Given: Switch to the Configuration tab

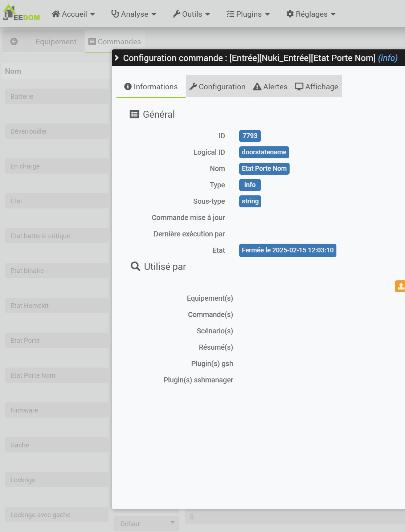Looking at the screenshot, I should (217, 87).
